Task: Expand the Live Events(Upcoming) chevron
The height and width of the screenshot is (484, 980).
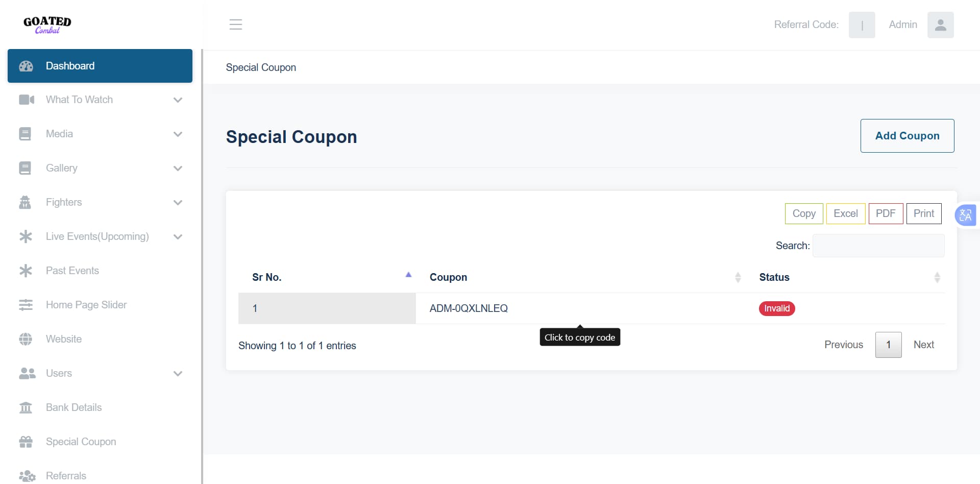Action: pyautogui.click(x=178, y=237)
